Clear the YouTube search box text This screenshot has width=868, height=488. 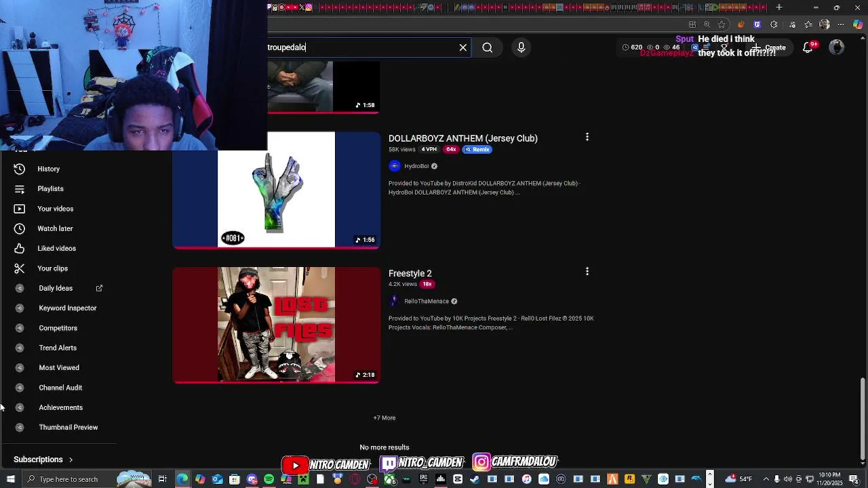(463, 47)
